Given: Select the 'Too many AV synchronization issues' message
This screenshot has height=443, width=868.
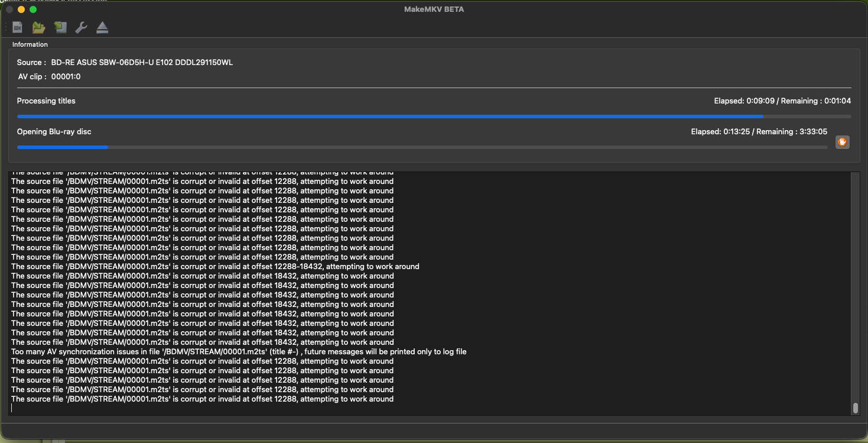Looking at the screenshot, I should [x=239, y=352].
